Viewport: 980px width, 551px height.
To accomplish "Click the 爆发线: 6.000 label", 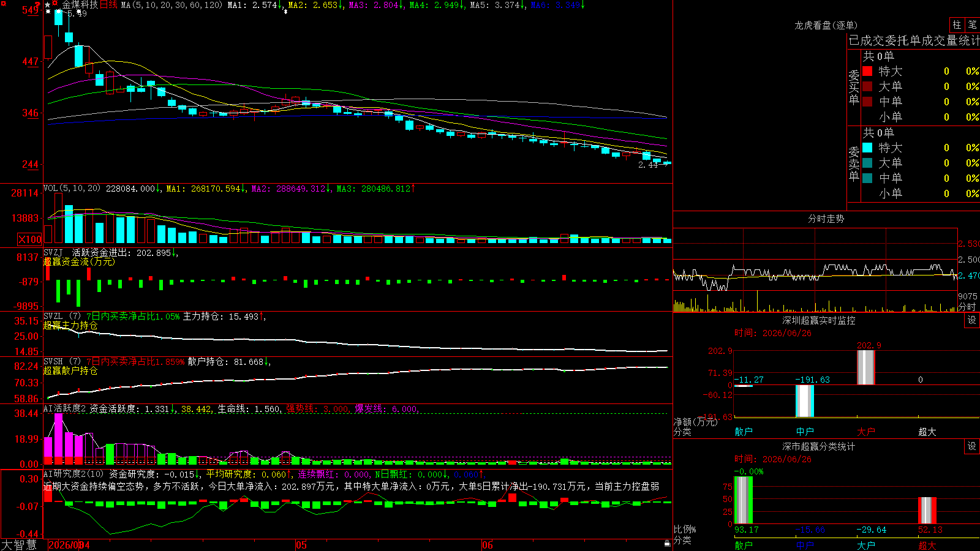I will pos(386,409).
